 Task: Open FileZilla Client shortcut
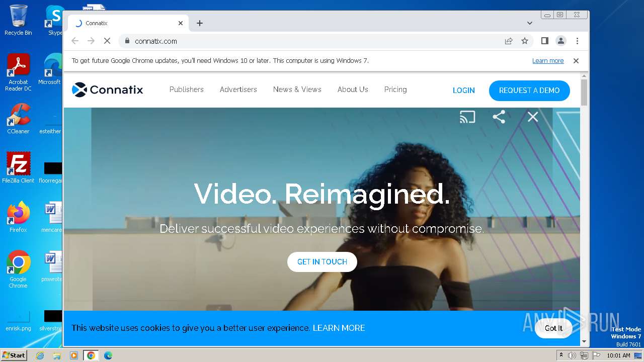[18, 168]
